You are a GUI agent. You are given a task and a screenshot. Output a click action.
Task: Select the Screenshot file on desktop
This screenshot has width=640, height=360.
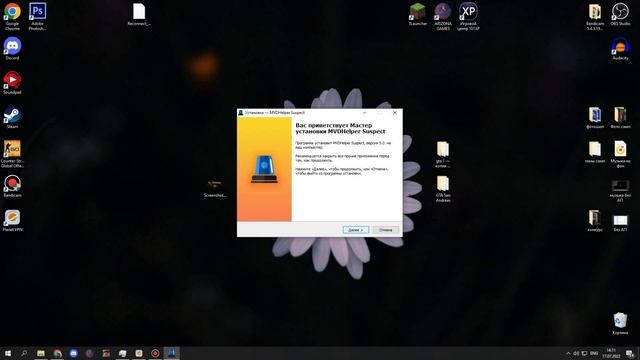coord(215,188)
